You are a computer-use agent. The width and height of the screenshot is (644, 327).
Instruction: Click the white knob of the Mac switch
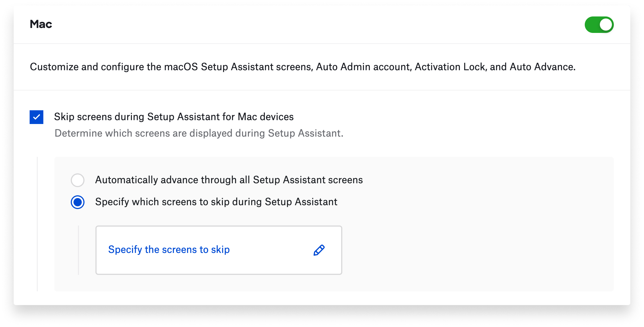point(606,25)
